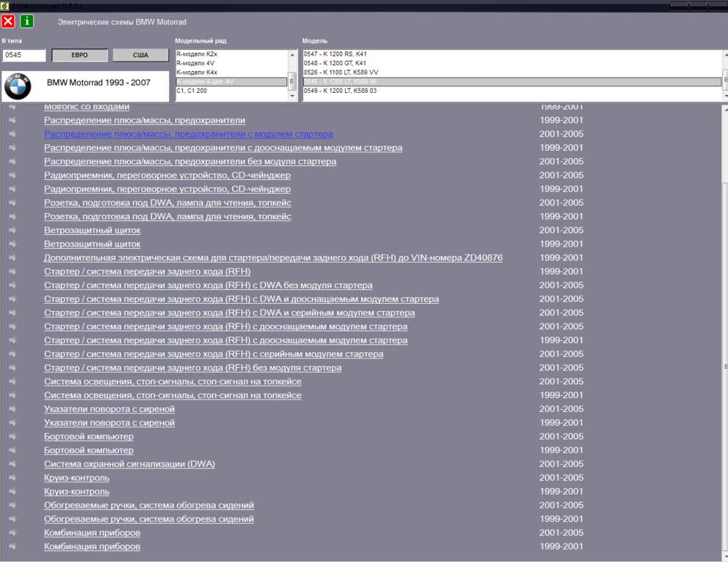Click icon beside Бортовой компьютер 1999-2001
This screenshot has height=562, width=728.
point(12,450)
